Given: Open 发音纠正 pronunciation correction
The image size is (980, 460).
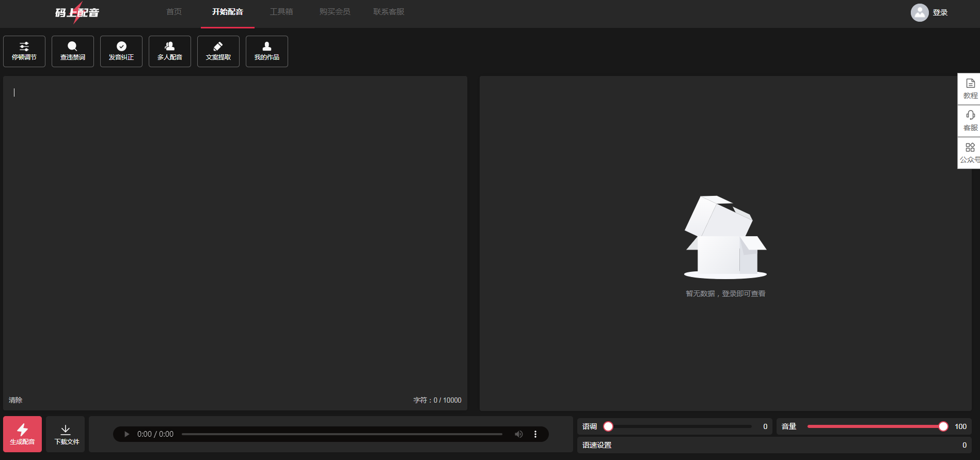Looking at the screenshot, I should point(121,51).
